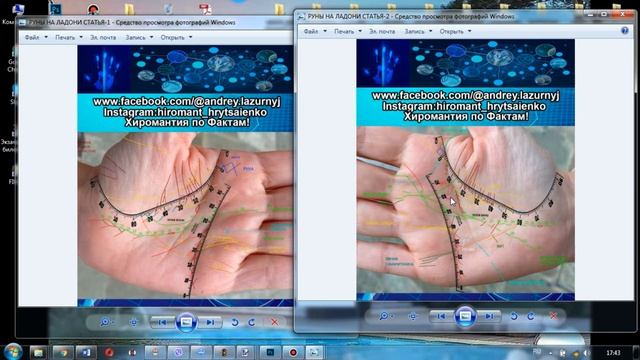
Task: Expand Файл dropdown arrow in СТАТЬЯ-2 window
Action: click(x=325, y=31)
